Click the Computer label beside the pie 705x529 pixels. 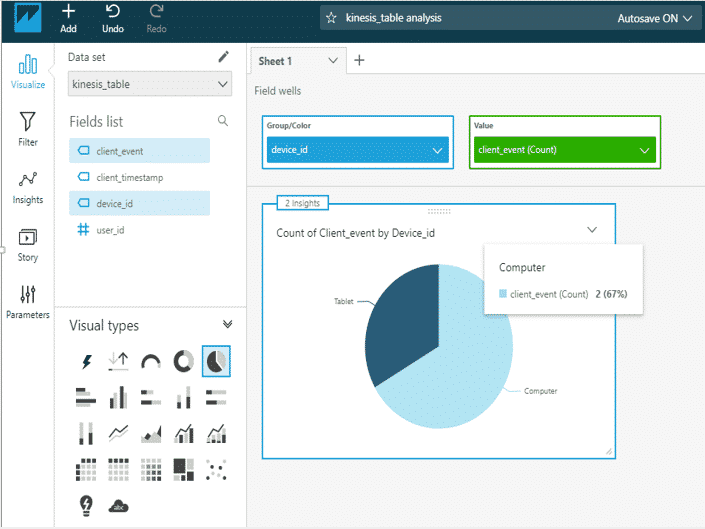point(540,391)
